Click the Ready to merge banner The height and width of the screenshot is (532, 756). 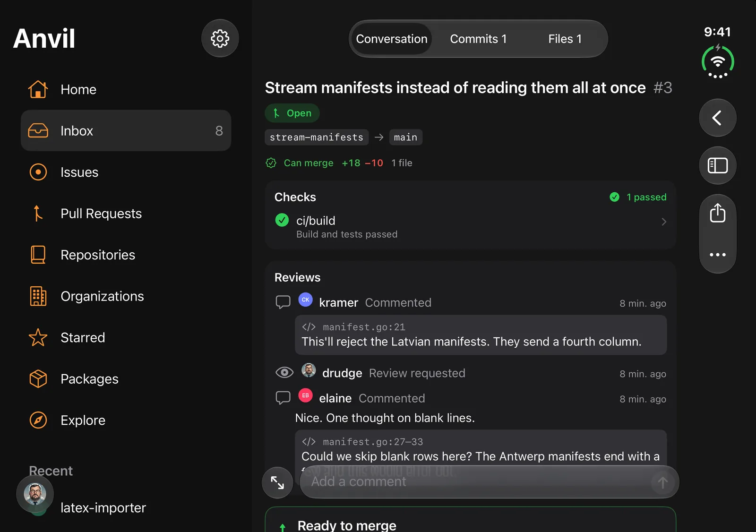click(470, 520)
